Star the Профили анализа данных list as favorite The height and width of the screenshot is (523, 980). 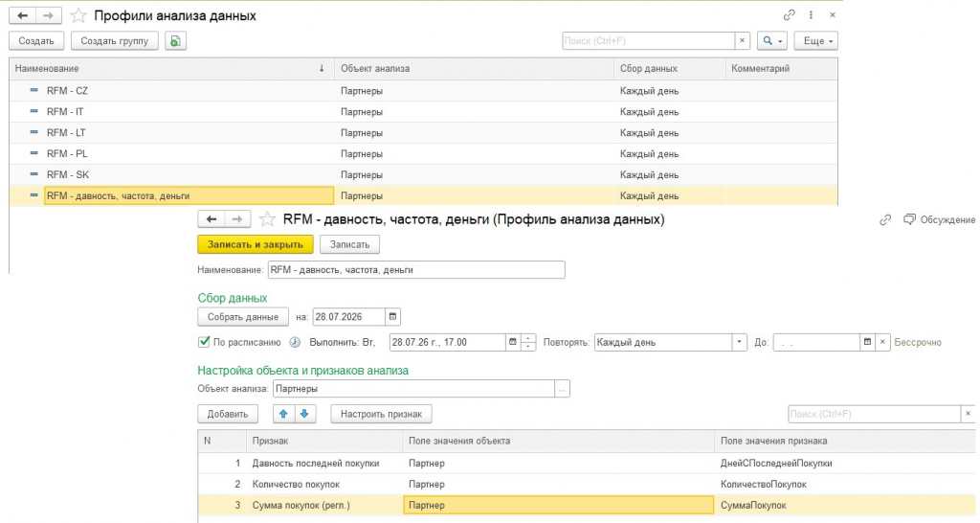(x=78, y=15)
